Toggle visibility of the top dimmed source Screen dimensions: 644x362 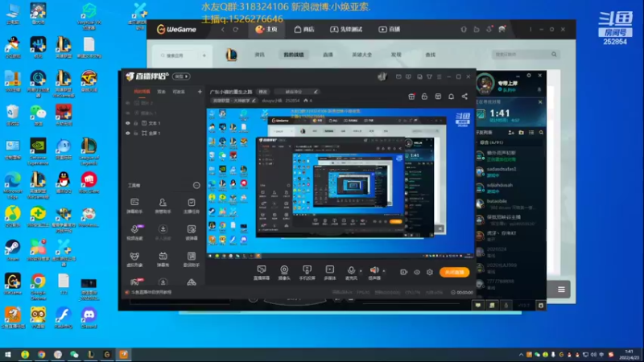point(128,103)
